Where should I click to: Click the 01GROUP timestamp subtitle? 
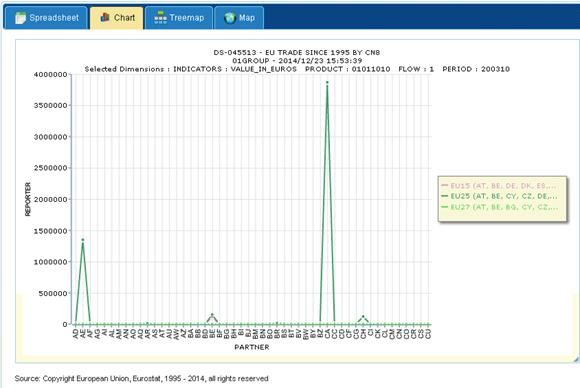[x=297, y=61]
